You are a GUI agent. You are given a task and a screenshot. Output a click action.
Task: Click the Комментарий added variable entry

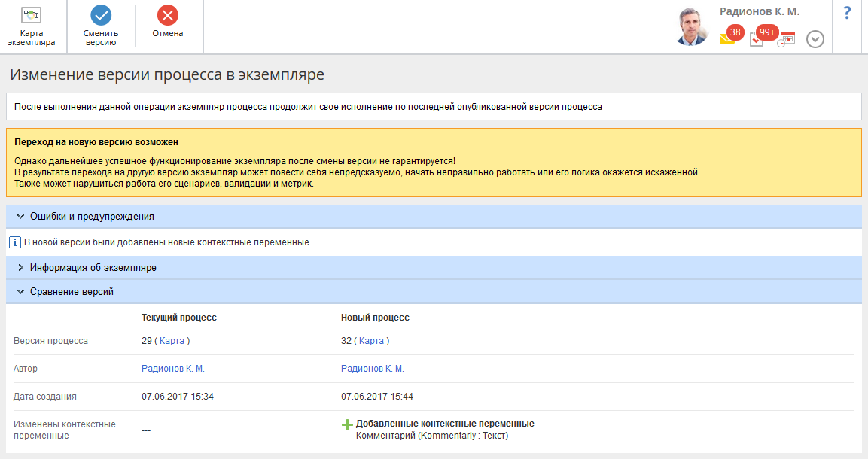pos(432,435)
